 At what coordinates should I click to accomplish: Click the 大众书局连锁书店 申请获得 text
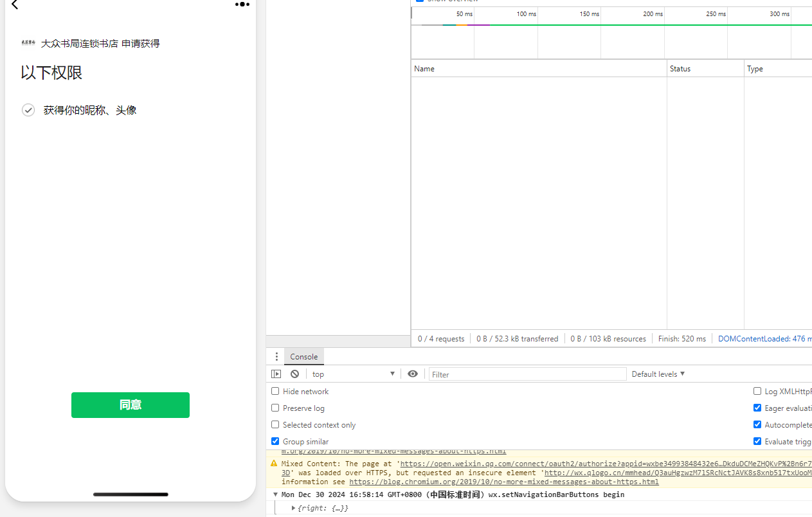click(100, 44)
